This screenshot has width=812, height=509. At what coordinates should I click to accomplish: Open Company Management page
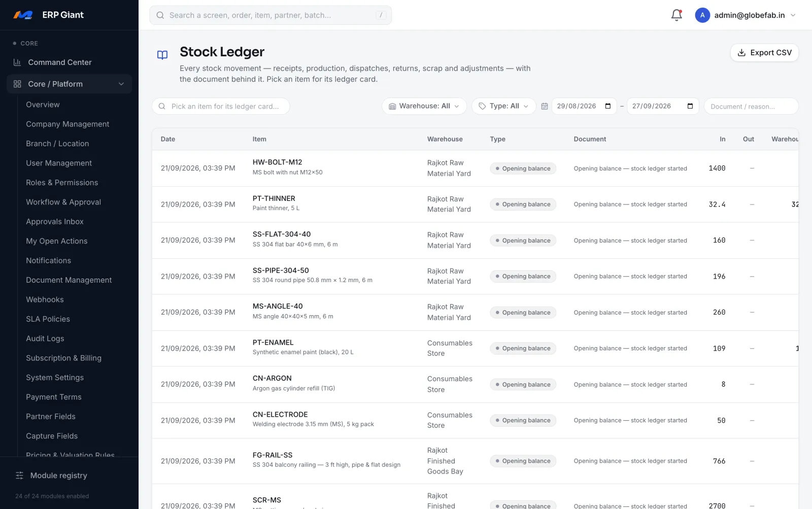coord(67,124)
